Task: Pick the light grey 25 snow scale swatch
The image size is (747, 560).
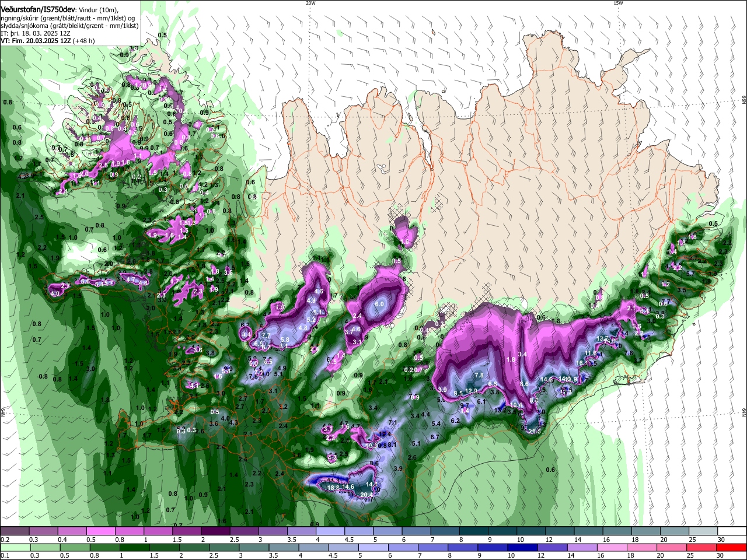Action: (703, 531)
